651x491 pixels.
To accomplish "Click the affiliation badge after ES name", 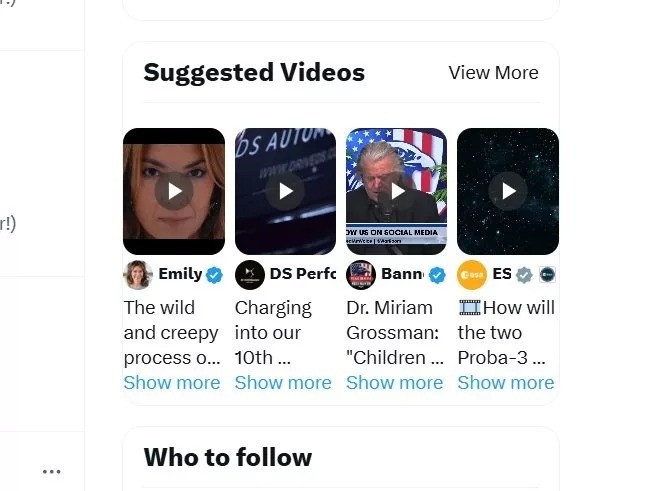I will 547,274.
